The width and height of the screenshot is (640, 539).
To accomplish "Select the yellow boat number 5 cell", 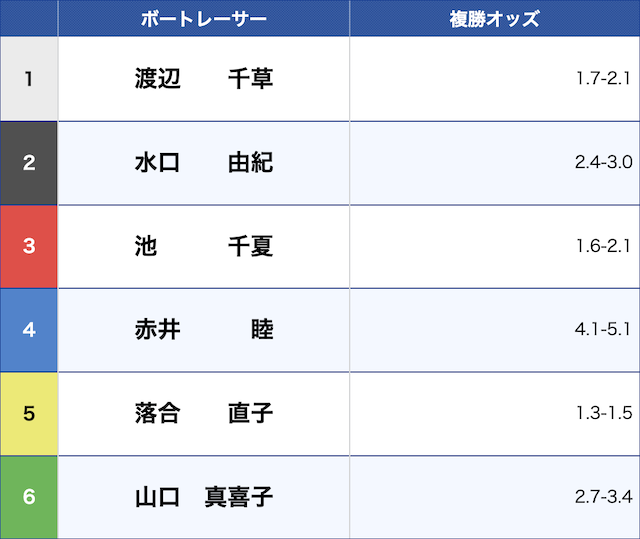I will tap(29, 413).
